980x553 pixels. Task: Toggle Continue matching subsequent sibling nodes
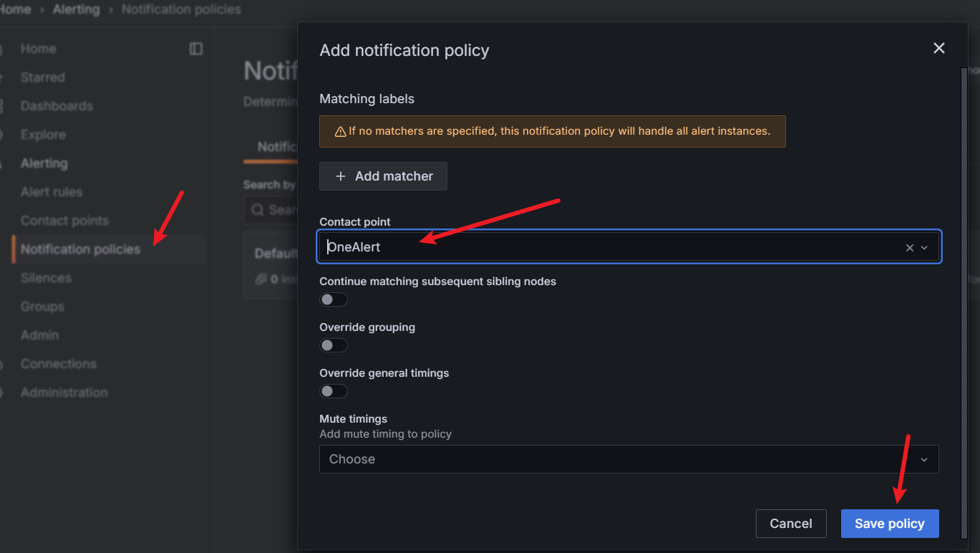(333, 299)
